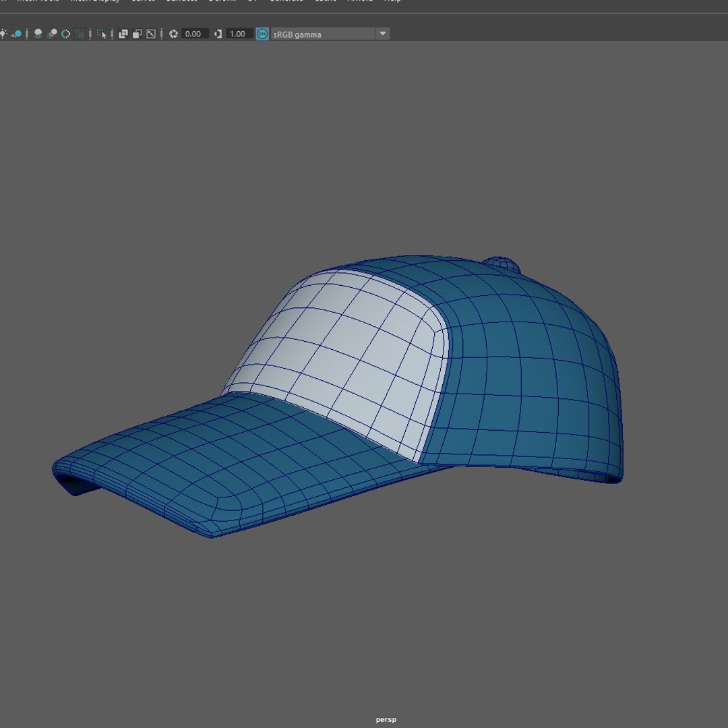728x728 pixels.
Task: Toggle Multisample Anti-aliasing dotted circle icon
Action: (66, 34)
